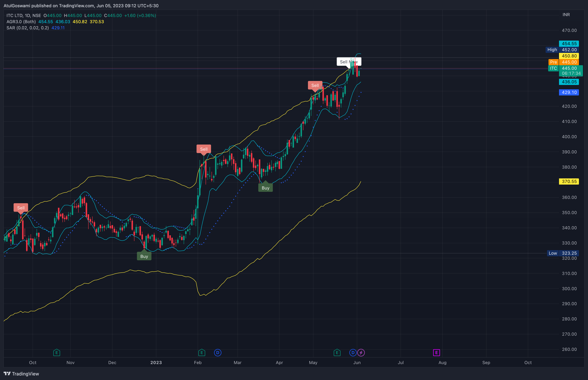Click the yellow 370.53 AGR legend value

click(x=97, y=22)
